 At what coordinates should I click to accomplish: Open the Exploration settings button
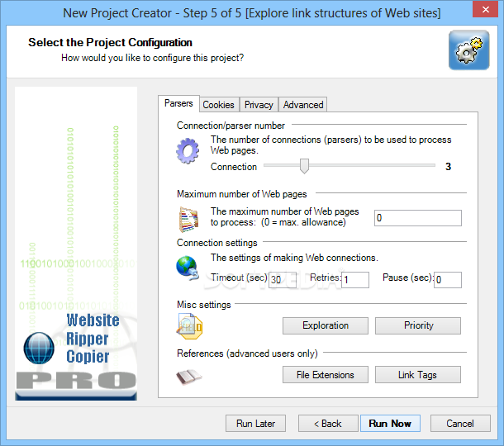coord(326,325)
